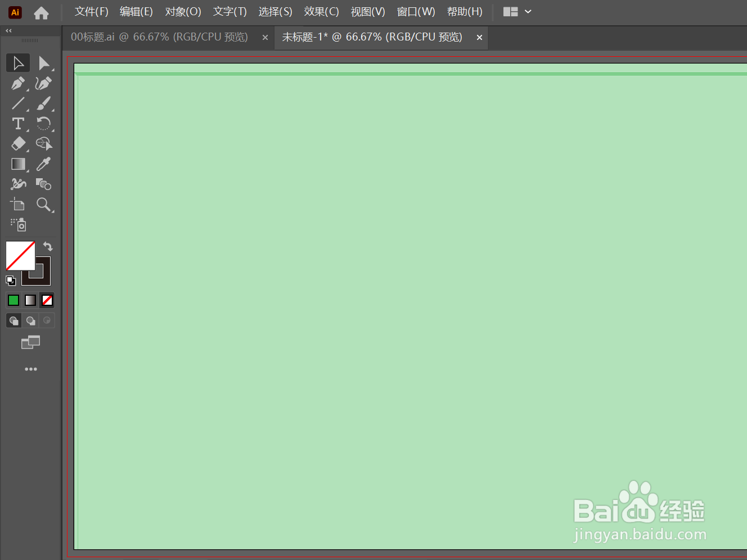The height and width of the screenshot is (560, 747).
Task: Select the Line Segment tool
Action: pos(18,103)
